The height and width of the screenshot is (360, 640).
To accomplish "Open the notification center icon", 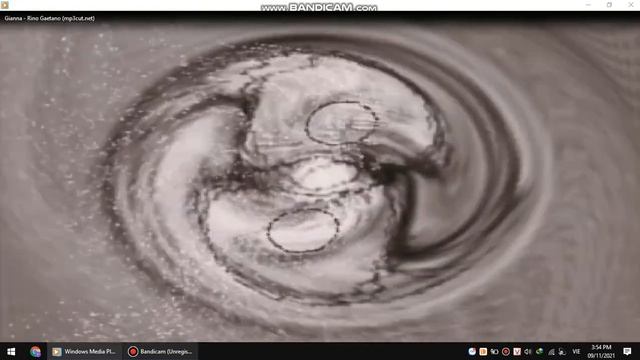I will pyautogui.click(x=627, y=351).
